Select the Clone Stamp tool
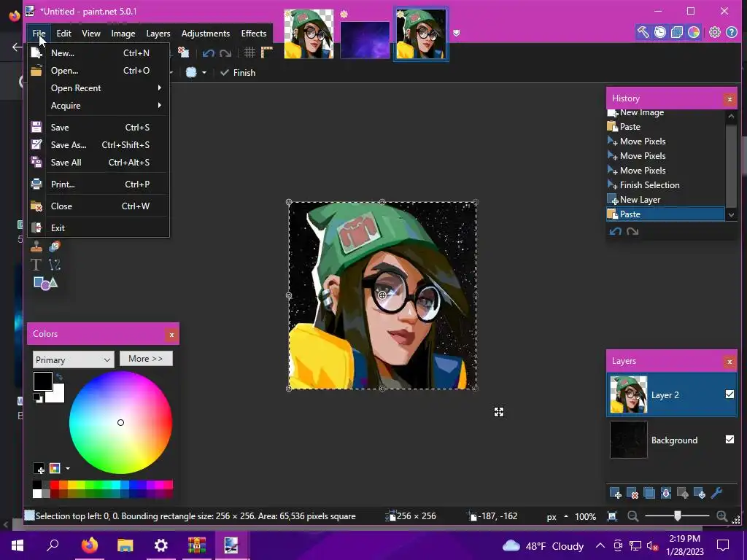Screen dimensions: 747x560 pyautogui.click(x=36, y=246)
